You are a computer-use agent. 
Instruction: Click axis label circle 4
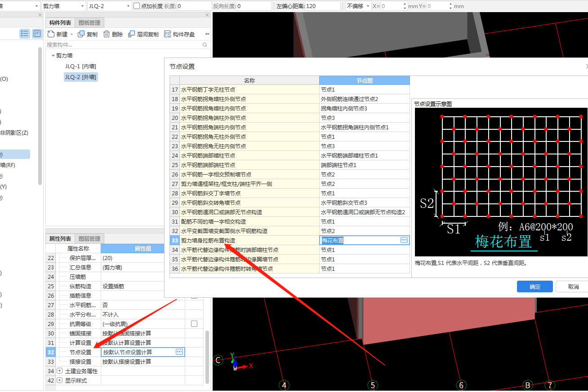click(284, 385)
